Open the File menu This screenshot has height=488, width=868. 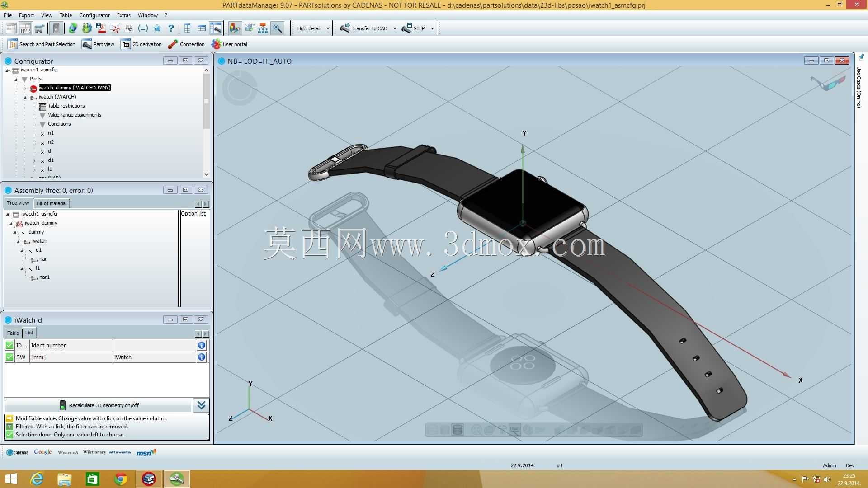coord(8,15)
